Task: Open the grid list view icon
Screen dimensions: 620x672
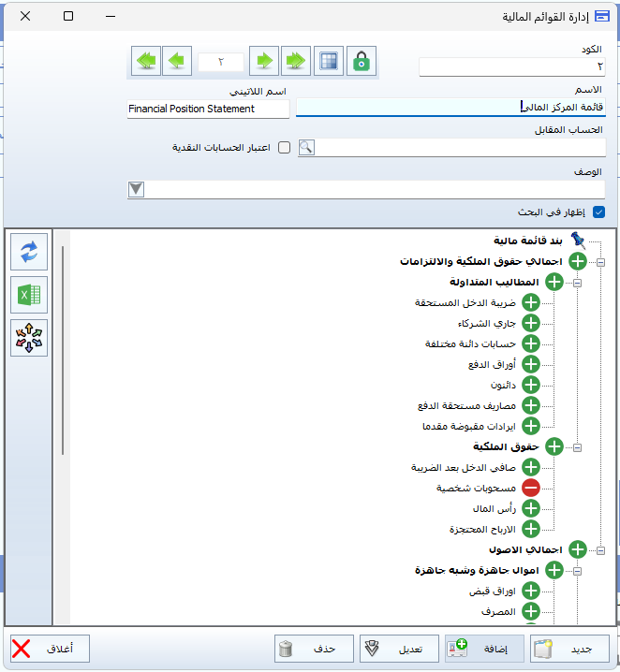Action: tap(328, 61)
